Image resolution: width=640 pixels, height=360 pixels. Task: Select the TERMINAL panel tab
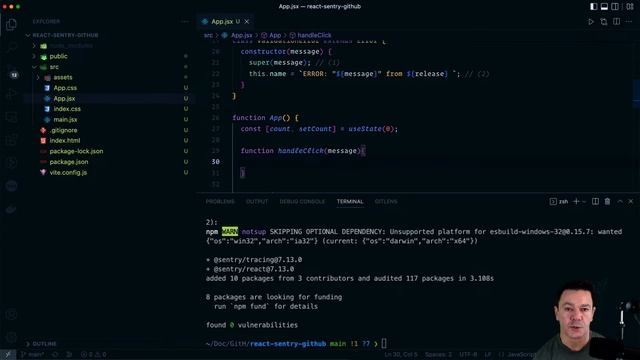click(350, 202)
